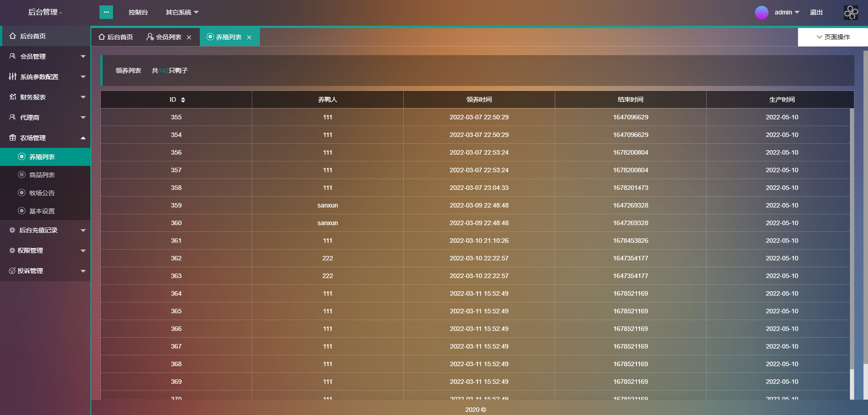Open the 页面操作 dropdown
Image resolution: width=868 pixels, height=415 pixels.
833,37
